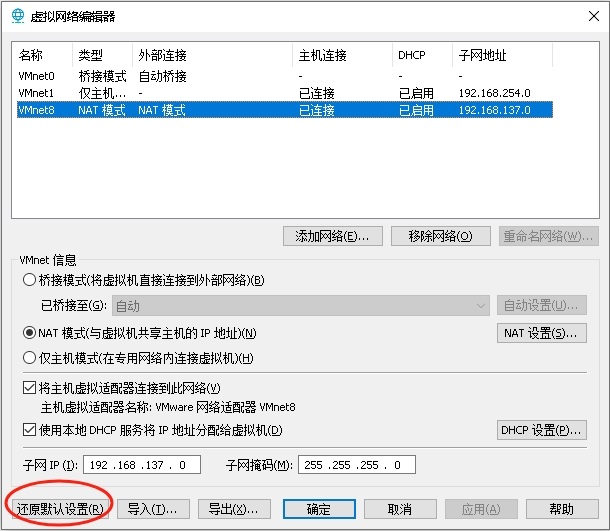This screenshot has width=610, height=531.
Task: Click the 移除网络(O) button
Action: (440, 236)
